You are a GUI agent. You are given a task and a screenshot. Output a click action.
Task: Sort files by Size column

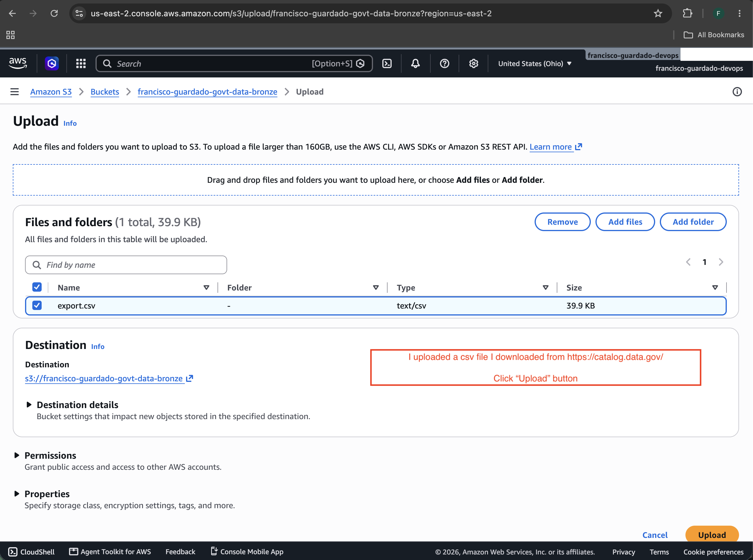click(715, 288)
